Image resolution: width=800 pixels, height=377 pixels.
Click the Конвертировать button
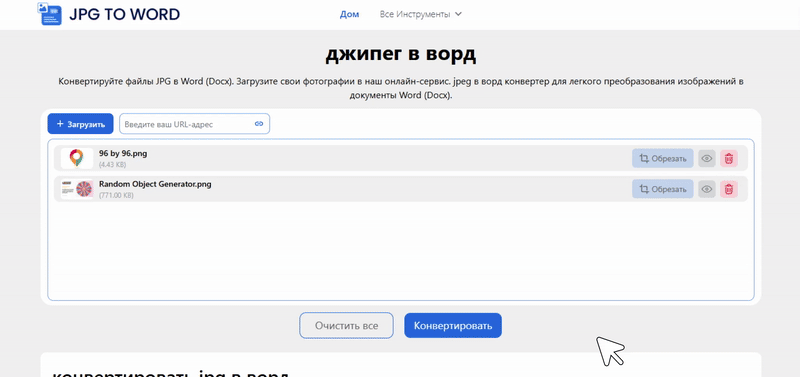click(x=453, y=325)
